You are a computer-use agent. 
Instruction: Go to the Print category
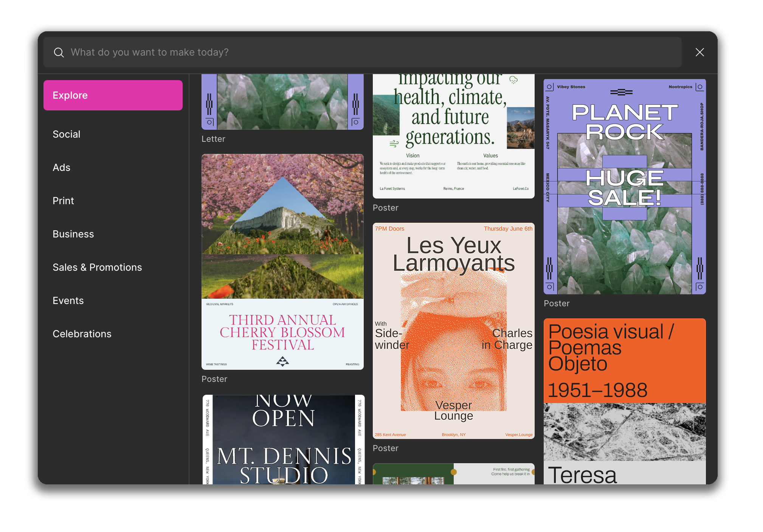pyautogui.click(x=63, y=201)
